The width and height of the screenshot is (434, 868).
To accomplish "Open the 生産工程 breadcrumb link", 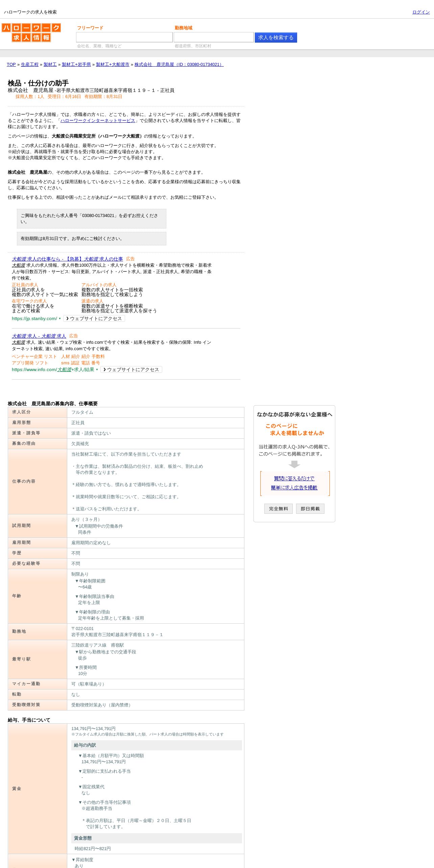I will [x=30, y=65].
